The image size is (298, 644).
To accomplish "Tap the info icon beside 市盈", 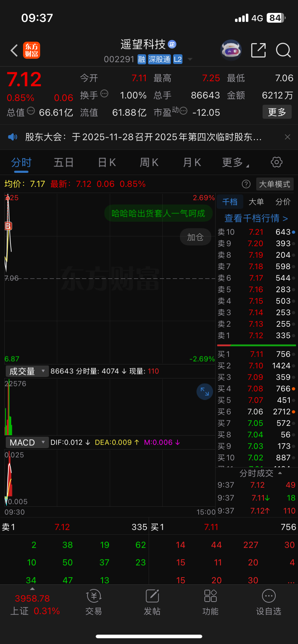I will [x=183, y=111].
